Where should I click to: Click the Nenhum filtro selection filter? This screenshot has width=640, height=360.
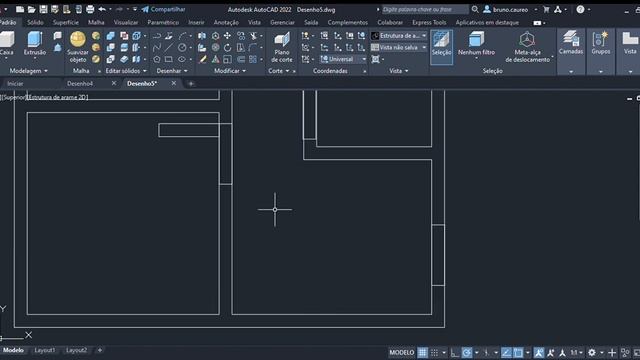476,44
